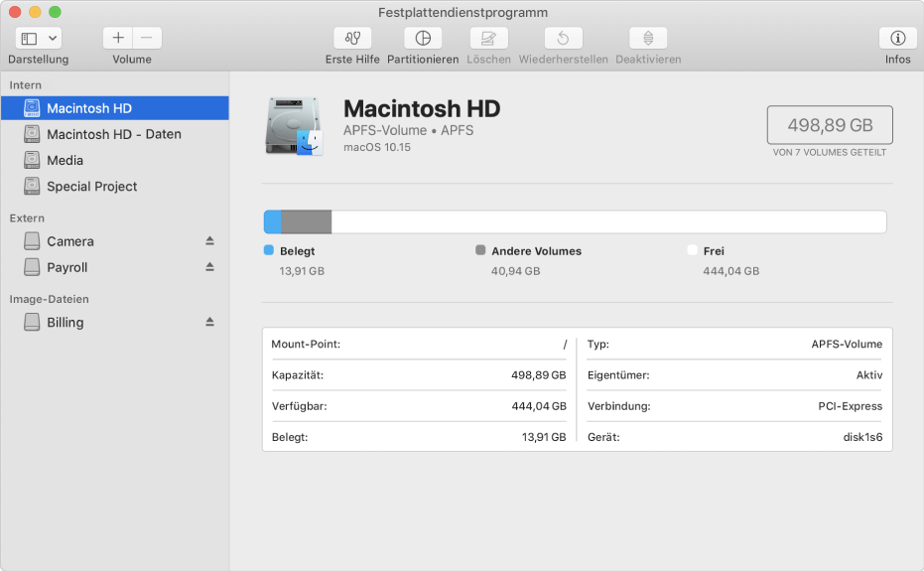The image size is (924, 571).
Task: Select the Billing disk image
Action: point(115,322)
